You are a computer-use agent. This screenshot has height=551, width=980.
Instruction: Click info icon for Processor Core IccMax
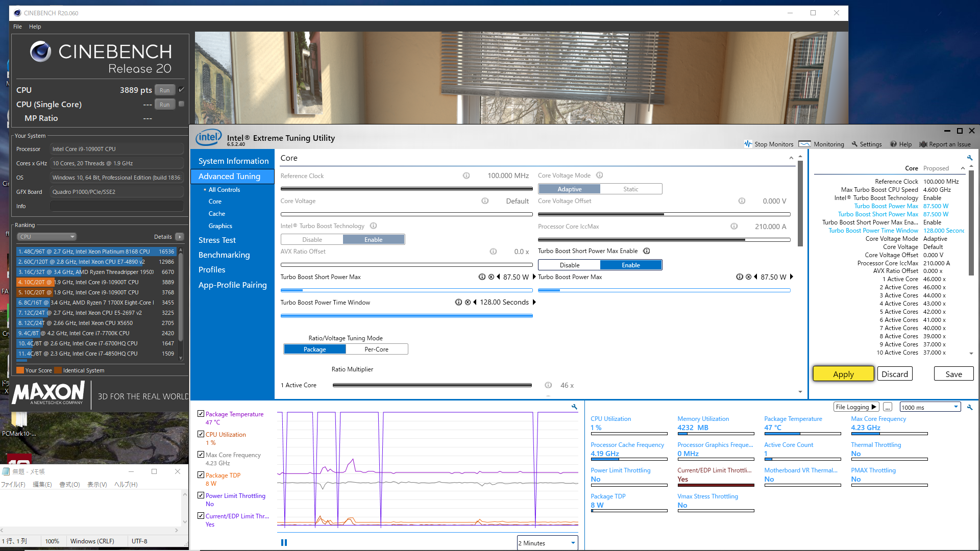click(x=734, y=227)
